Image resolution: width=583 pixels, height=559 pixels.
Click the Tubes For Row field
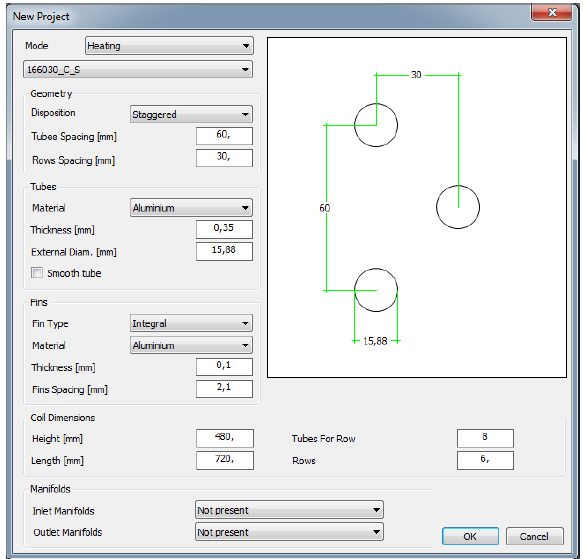(485, 438)
